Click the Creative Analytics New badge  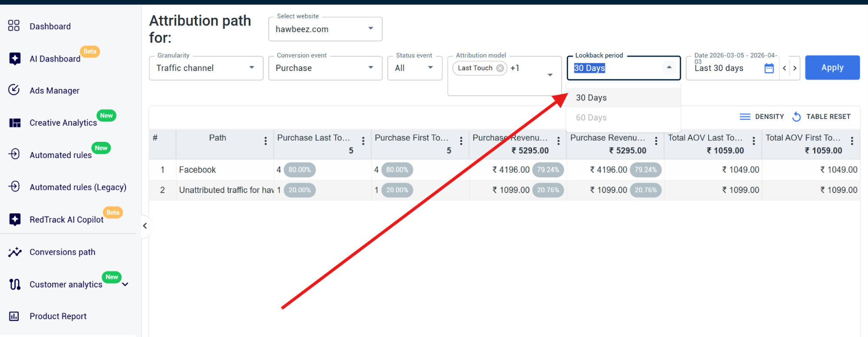(106, 116)
